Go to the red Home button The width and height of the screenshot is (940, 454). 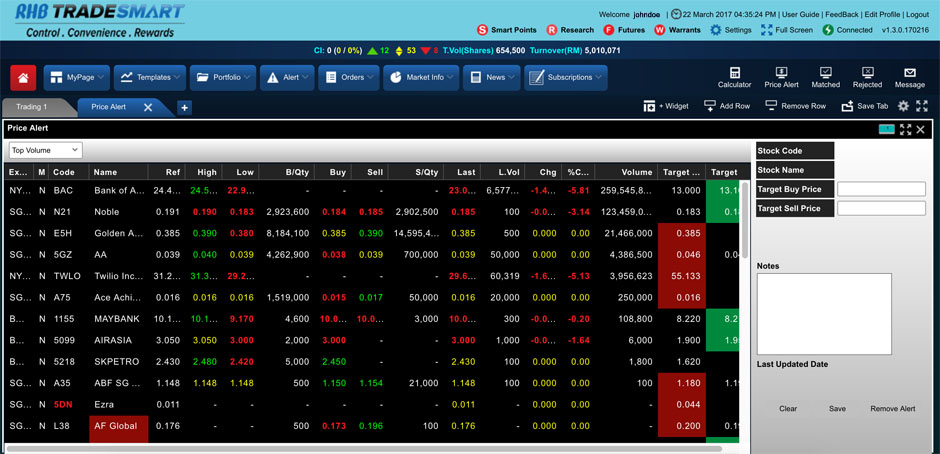point(23,78)
